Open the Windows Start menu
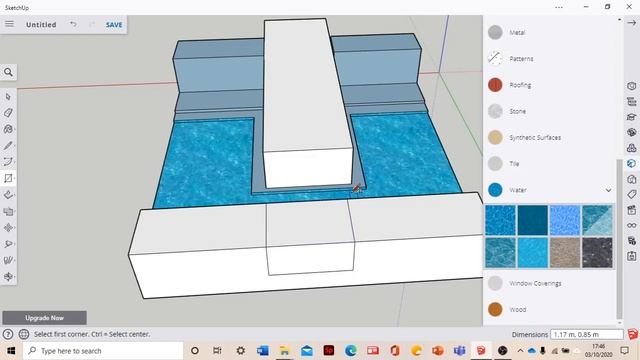 11,351
